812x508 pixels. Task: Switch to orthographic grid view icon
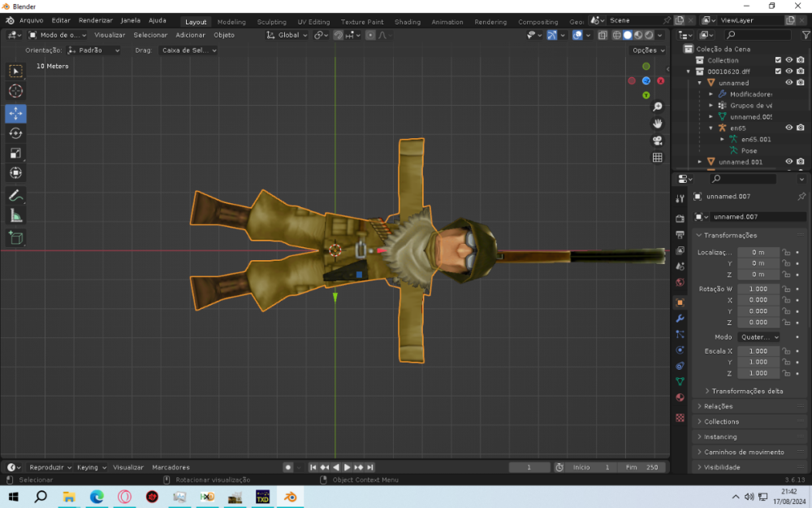(658, 158)
